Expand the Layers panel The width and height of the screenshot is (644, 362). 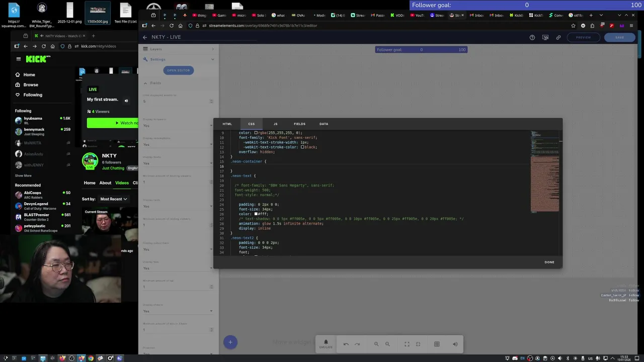coord(179,49)
